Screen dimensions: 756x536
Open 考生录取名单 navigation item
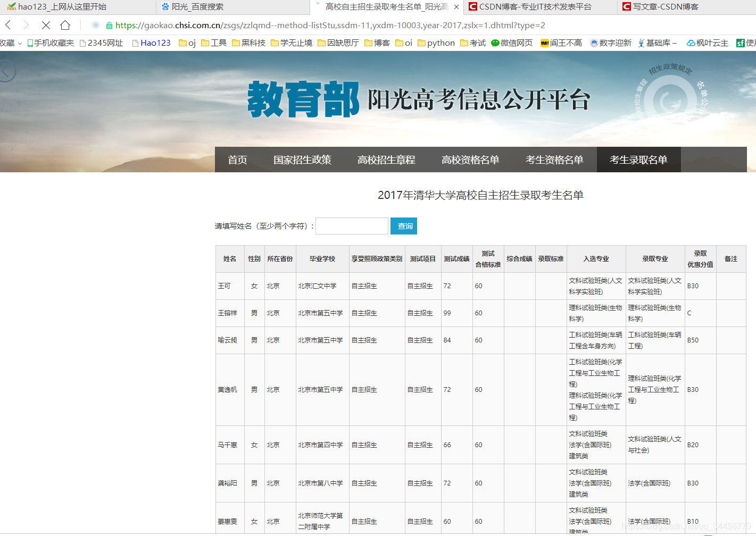pyautogui.click(x=638, y=160)
